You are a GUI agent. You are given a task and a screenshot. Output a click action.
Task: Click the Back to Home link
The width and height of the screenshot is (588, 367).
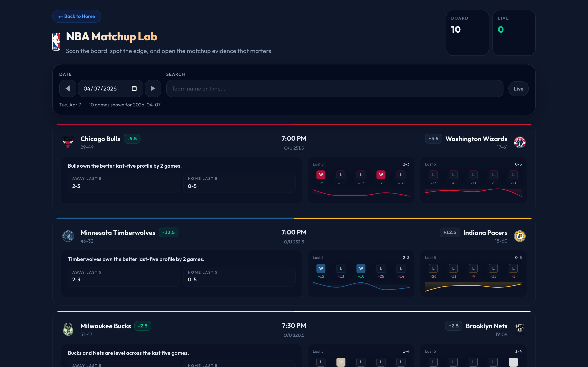(77, 16)
